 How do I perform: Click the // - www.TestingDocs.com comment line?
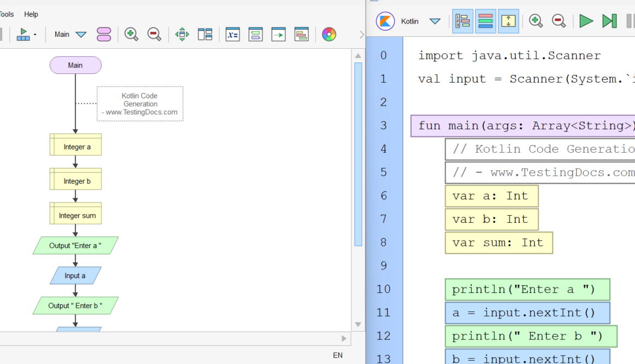coord(540,172)
